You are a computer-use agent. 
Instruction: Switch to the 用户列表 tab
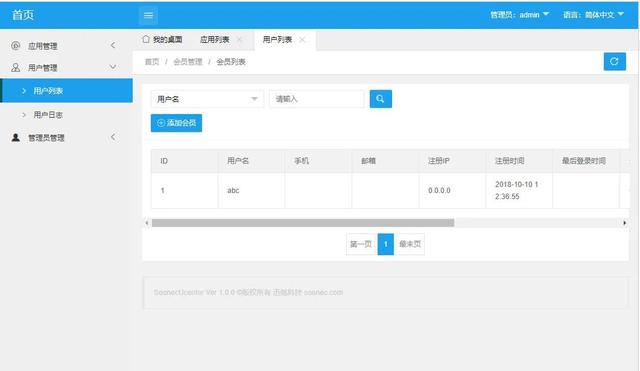pos(277,40)
